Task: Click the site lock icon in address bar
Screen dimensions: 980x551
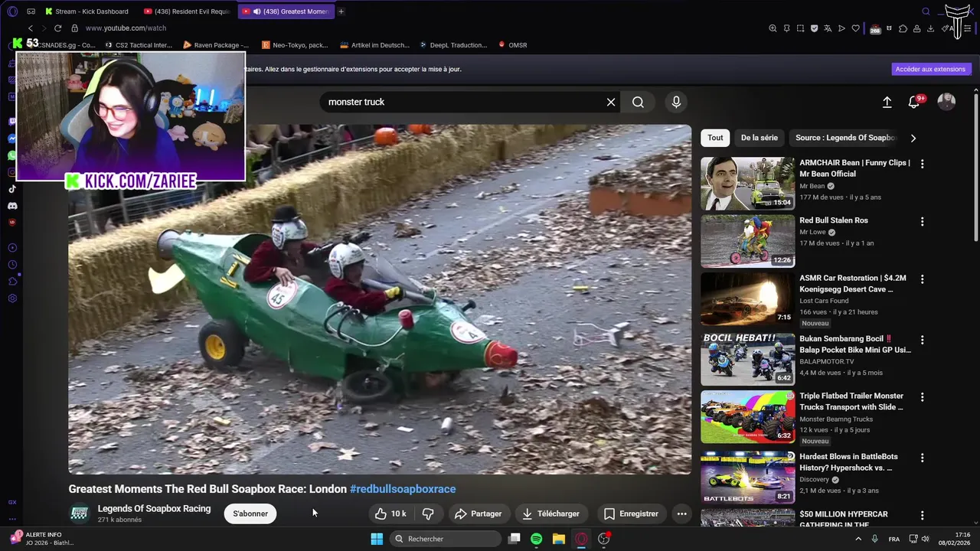Action: pyautogui.click(x=74, y=28)
